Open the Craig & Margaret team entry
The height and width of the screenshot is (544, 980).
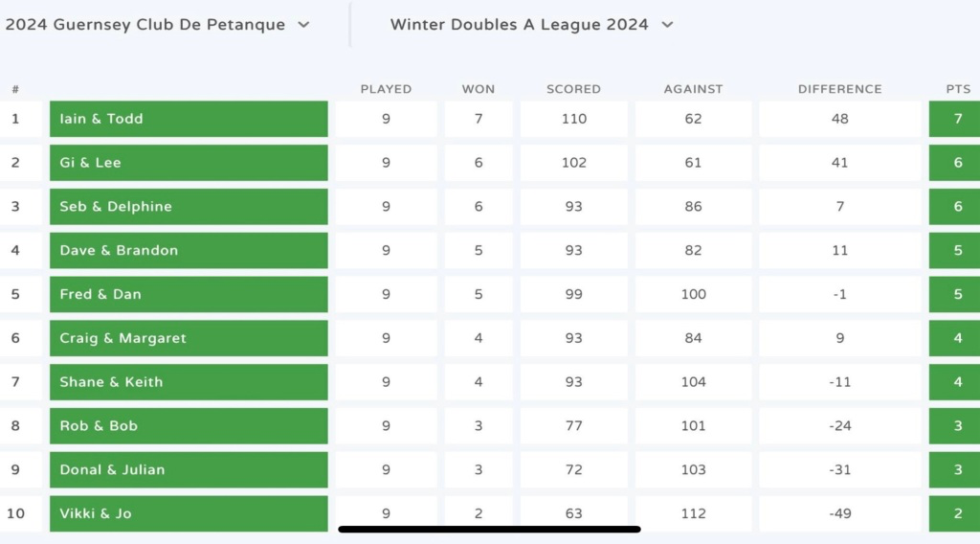pyautogui.click(x=189, y=338)
